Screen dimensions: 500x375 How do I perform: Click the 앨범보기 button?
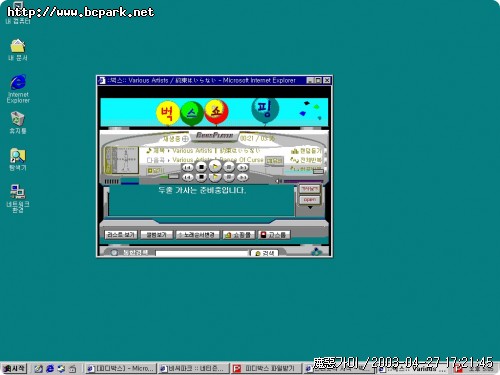tap(156, 235)
